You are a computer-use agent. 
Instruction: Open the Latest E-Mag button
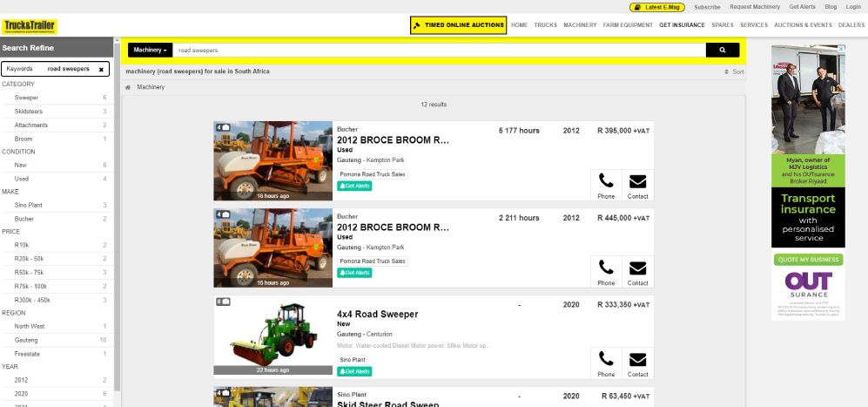657,7
